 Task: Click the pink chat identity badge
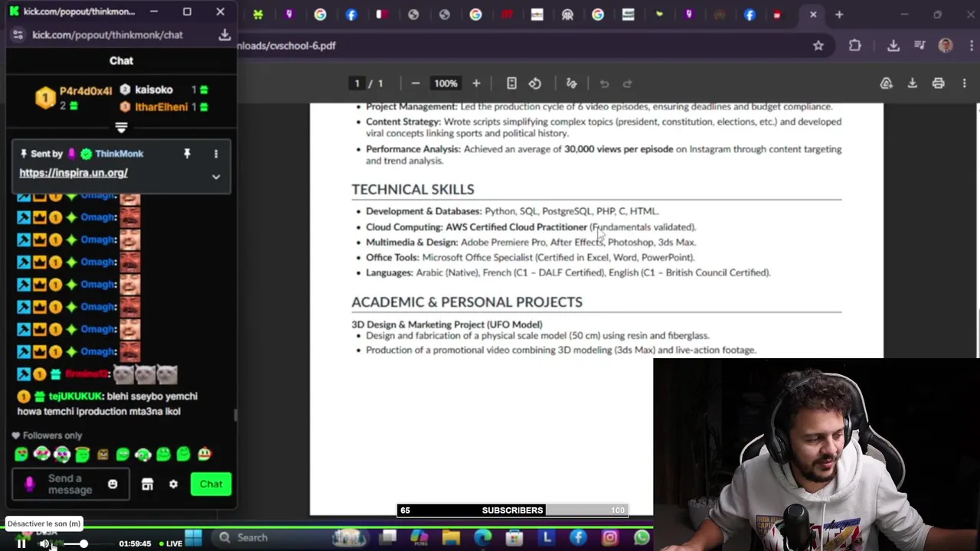(x=29, y=484)
